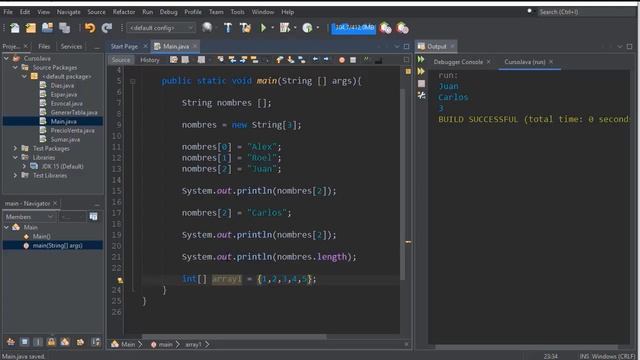Open PrecioVenta.java in project tree
Screen dimensions: 640x360
pyautogui.click(x=73, y=130)
